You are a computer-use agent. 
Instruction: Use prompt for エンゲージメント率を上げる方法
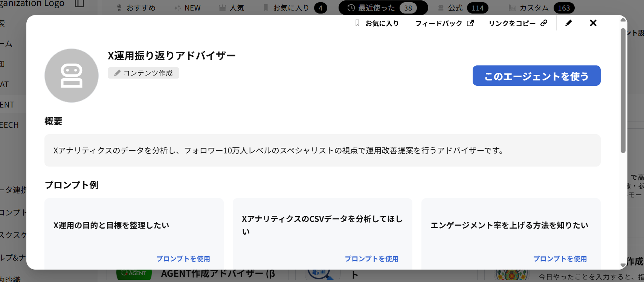(x=560, y=259)
